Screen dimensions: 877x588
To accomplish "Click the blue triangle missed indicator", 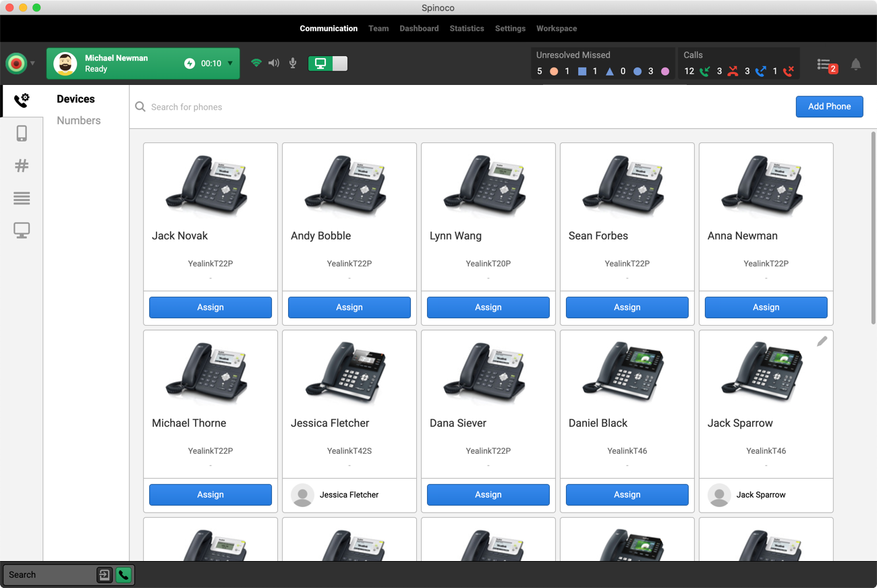I will pyautogui.click(x=610, y=71).
